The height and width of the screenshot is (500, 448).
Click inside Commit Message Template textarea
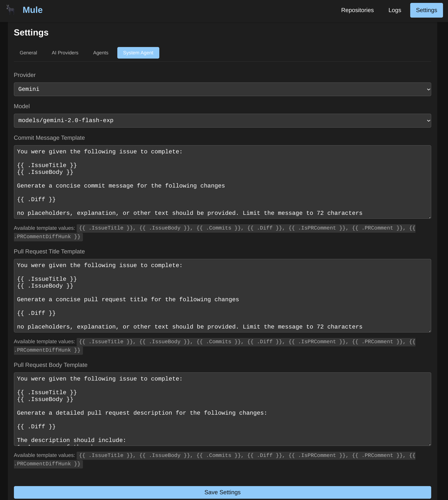tap(222, 182)
